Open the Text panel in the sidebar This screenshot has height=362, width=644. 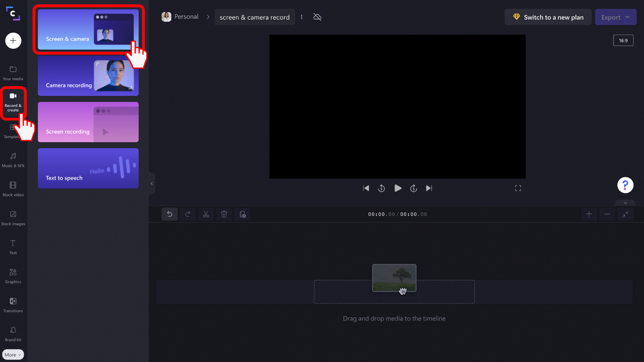click(x=13, y=247)
